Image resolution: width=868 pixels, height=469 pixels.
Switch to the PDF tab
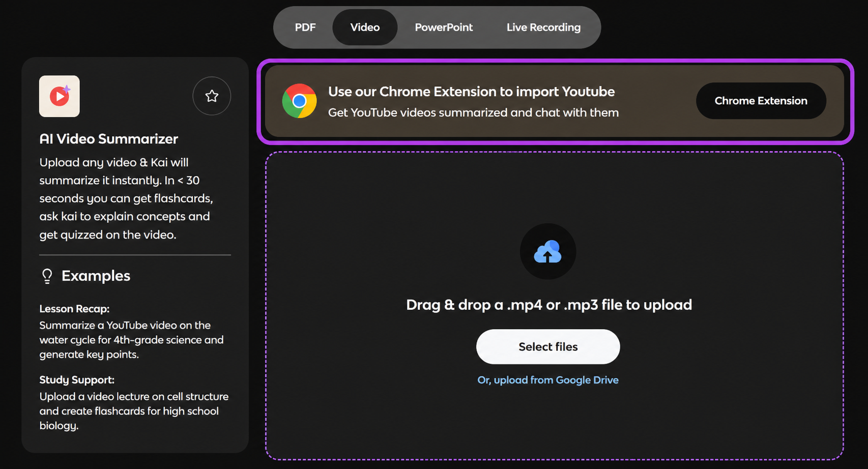click(x=305, y=27)
